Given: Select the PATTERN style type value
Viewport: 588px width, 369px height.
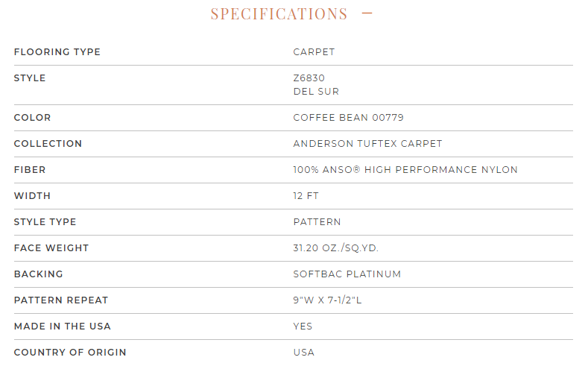Looking at the screenshot, I should coord(317,222).
